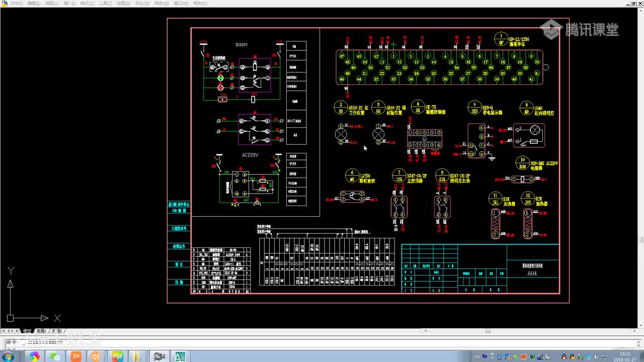Open the orange speaker app in taskbar
The height and width of the screenshot is (362, 644).
click(96, 356)
